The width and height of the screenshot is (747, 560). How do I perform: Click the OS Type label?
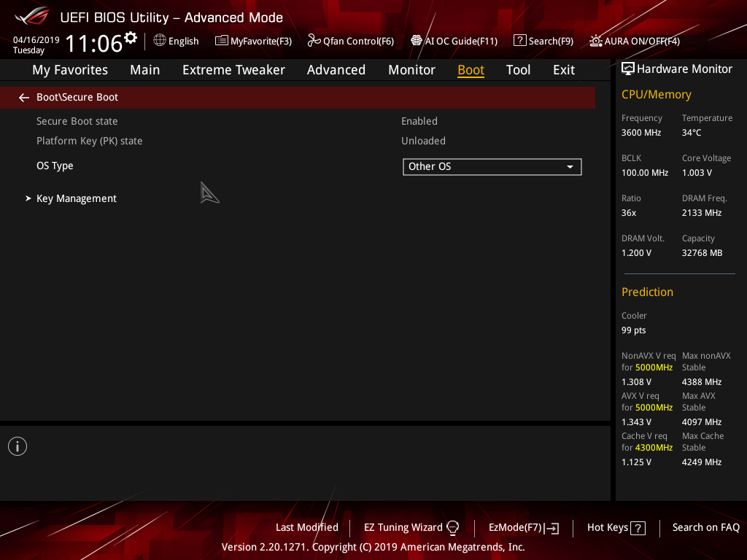[x=55, y=166]
